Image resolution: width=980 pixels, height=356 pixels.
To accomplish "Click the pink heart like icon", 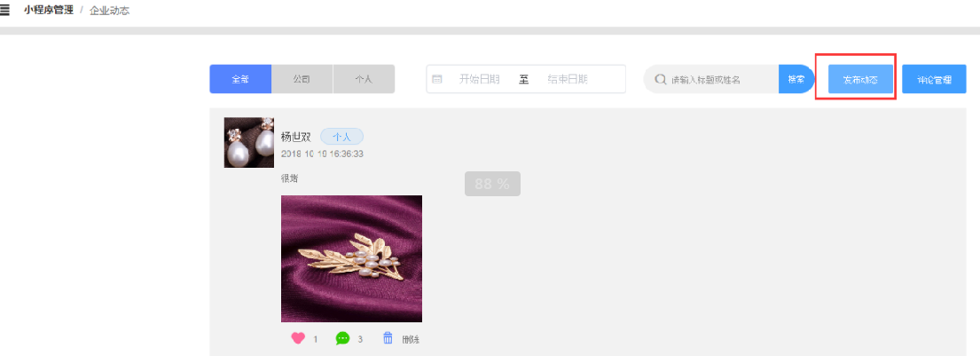I will 298,338.
